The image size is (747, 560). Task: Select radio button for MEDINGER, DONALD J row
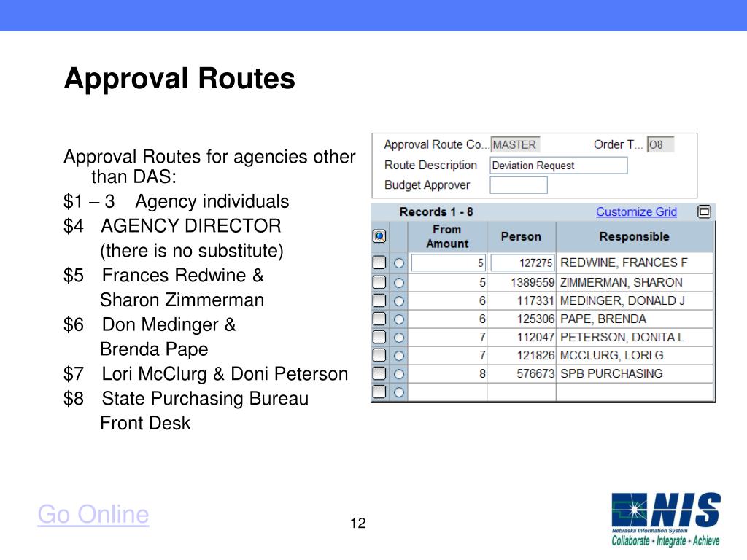click(x=399, y=301)
